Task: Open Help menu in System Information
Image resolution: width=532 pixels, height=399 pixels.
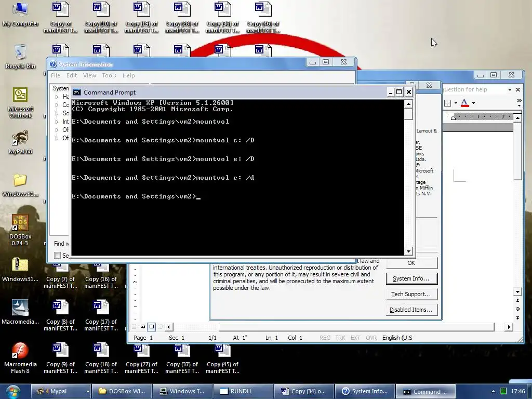Action: (129, 75)
